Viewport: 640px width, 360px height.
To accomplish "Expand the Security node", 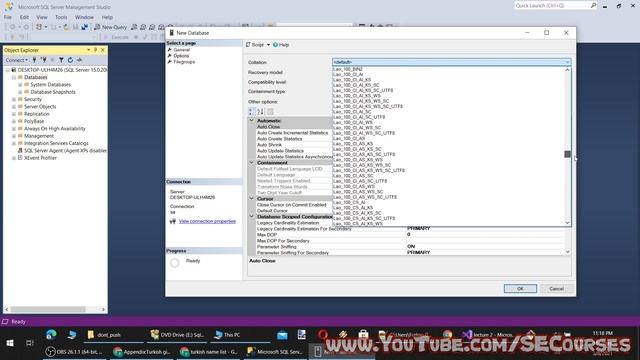I will point(13,99).
